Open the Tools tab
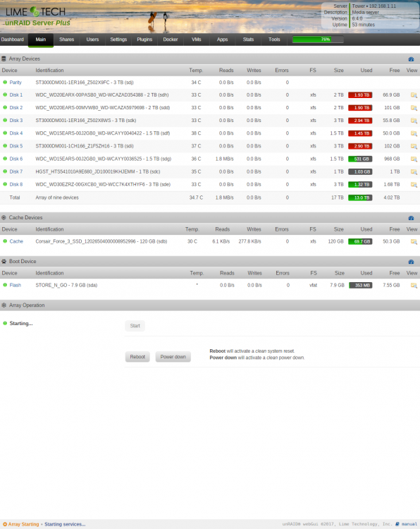420x529 pixels. pyautogui.click(x=274, y=39)
